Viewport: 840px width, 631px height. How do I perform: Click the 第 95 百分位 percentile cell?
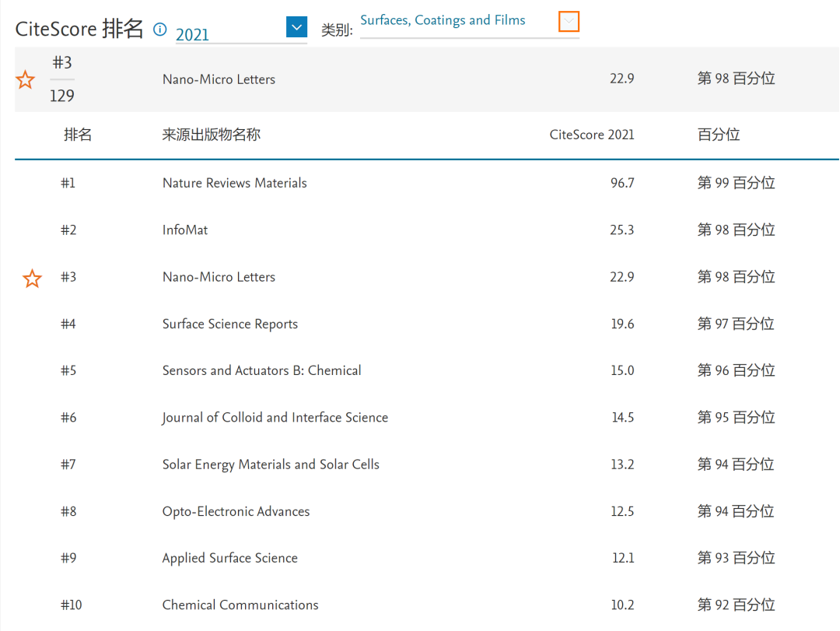coord(736,418)
